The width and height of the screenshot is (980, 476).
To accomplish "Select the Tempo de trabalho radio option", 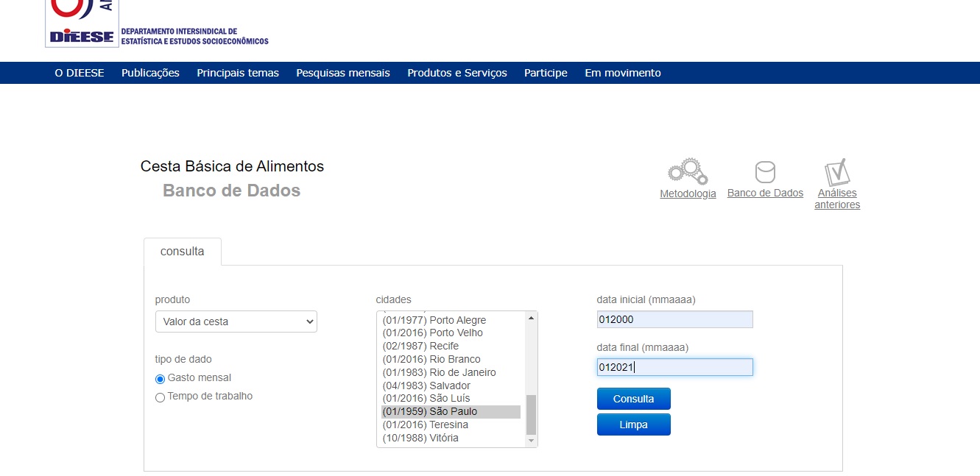I will pos(160,397).
